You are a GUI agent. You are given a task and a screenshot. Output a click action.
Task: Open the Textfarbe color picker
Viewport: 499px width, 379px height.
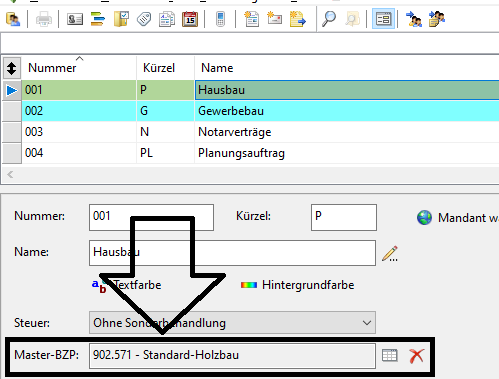pyautogui.click(x=127, y=285)
